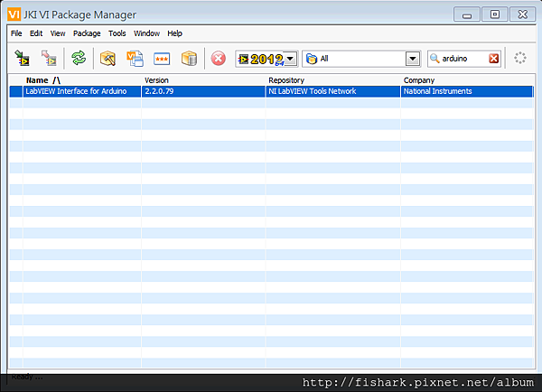Sort by the Company column header
The width and height of the screenshot is (542, 392).
467,80
